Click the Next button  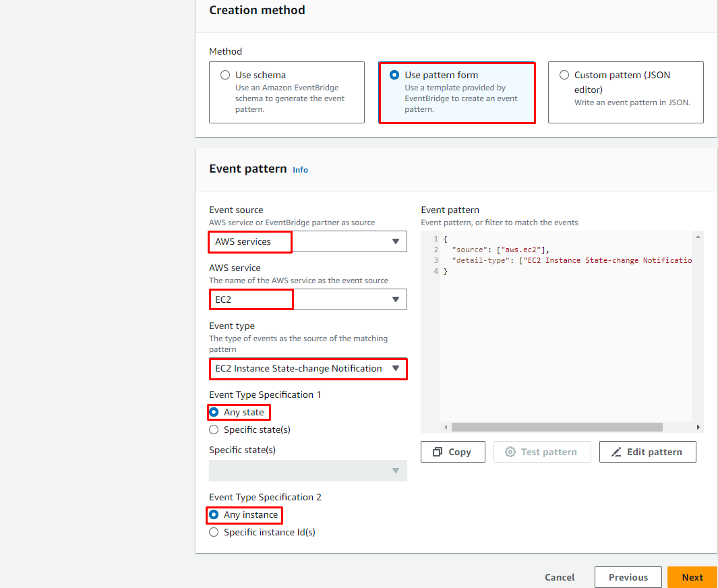[x=692, y=577]
